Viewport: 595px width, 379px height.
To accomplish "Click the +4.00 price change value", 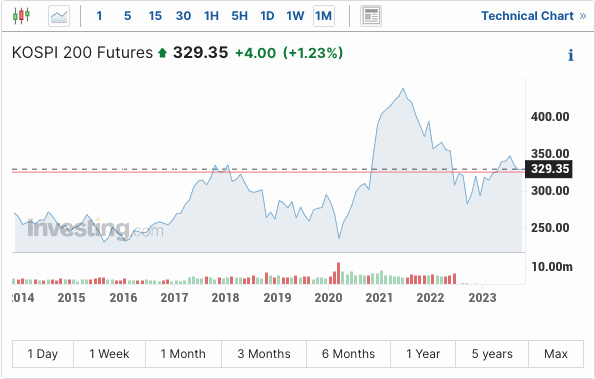I will (256, 53).
